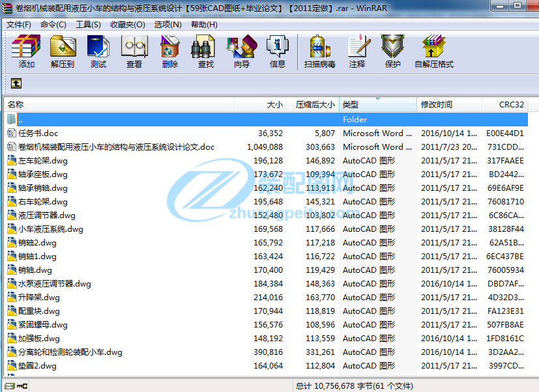
Task: Click the 保护 (Protect) shield icon
Action: coord(392,51)
